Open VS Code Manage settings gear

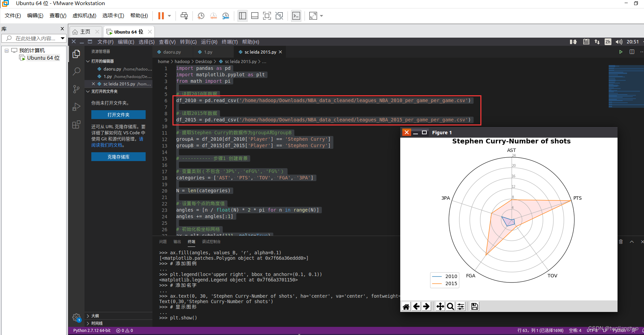pos(76,317)
